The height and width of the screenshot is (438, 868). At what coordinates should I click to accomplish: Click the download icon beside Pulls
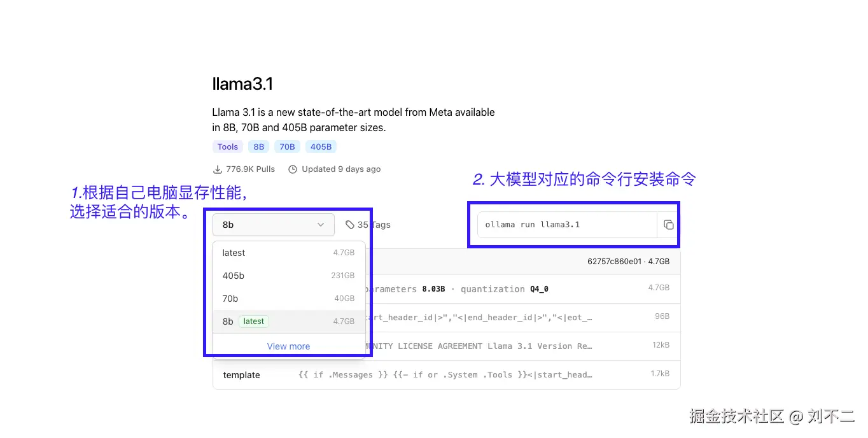click(218, 169)
